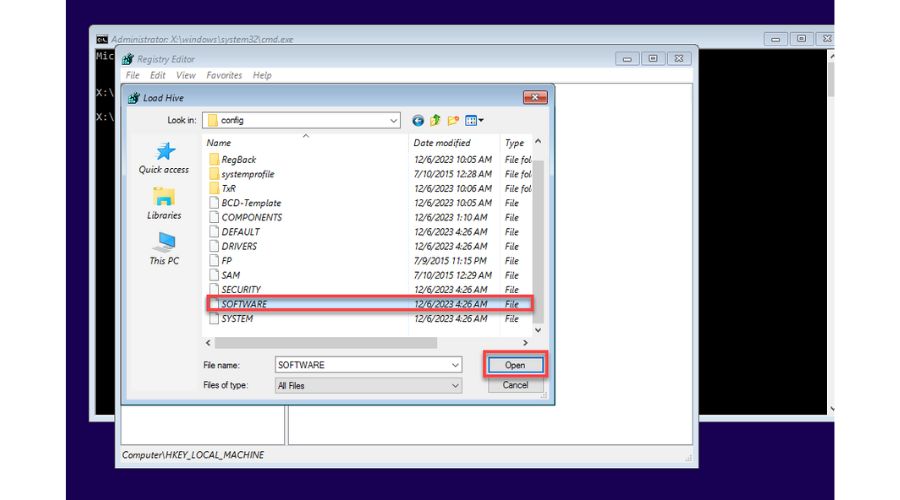Click the Cancel button

point(515,385)
